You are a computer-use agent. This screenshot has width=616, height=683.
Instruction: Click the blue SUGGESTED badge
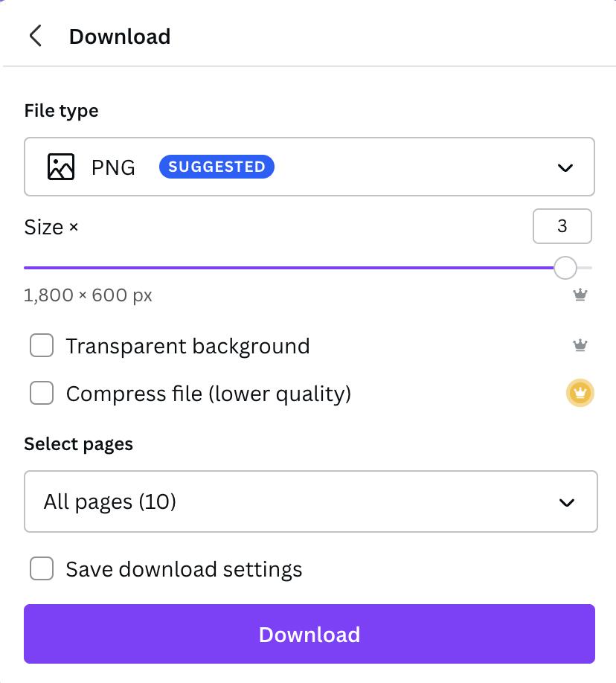pyautogui.click(x=216, y=167)
